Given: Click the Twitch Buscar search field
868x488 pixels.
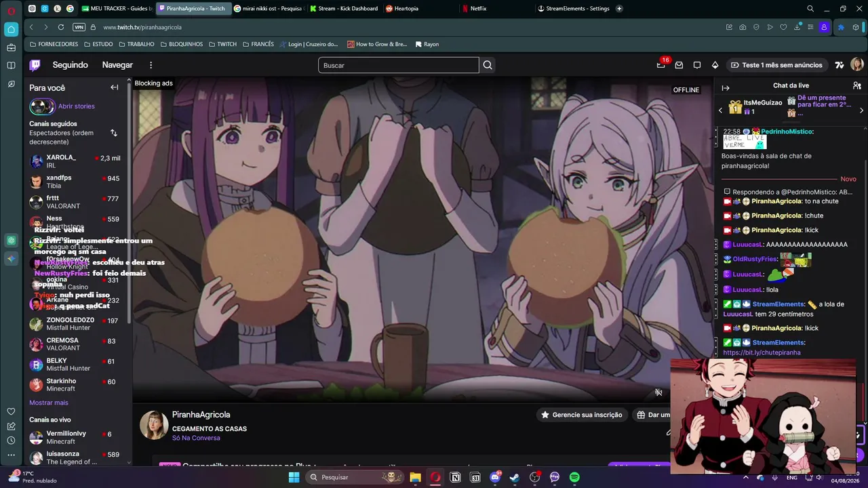Looking at the screenshot, I should pyautogui.click(x=399, y=65).
